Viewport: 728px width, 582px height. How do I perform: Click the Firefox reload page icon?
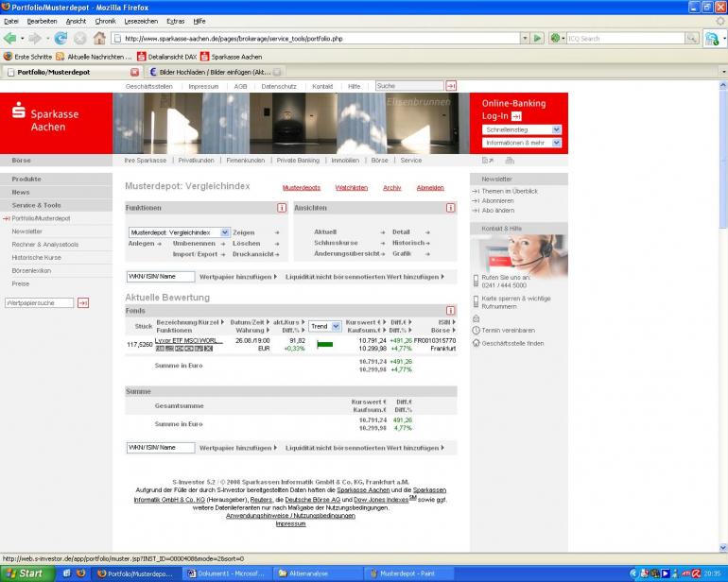pyautogui.click(x=61, y=39)
